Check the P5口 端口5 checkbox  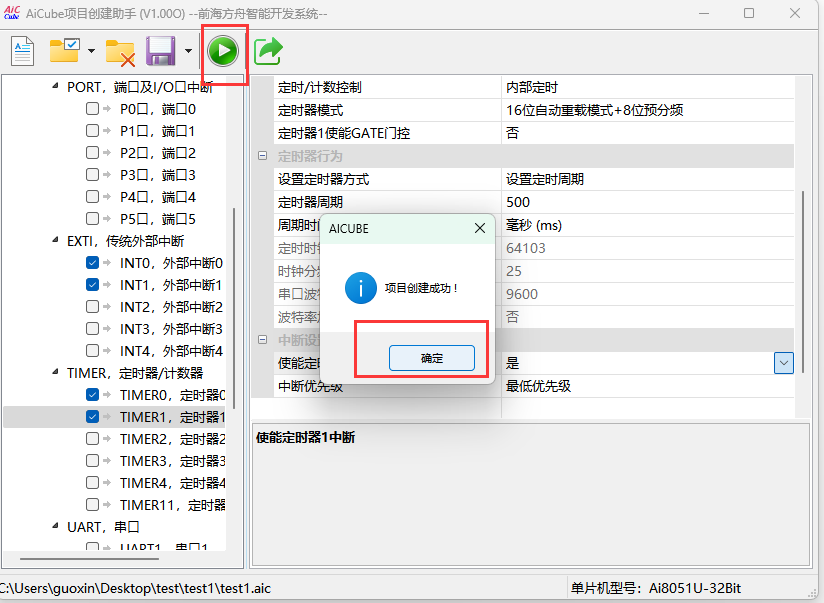tap(92, 218)
